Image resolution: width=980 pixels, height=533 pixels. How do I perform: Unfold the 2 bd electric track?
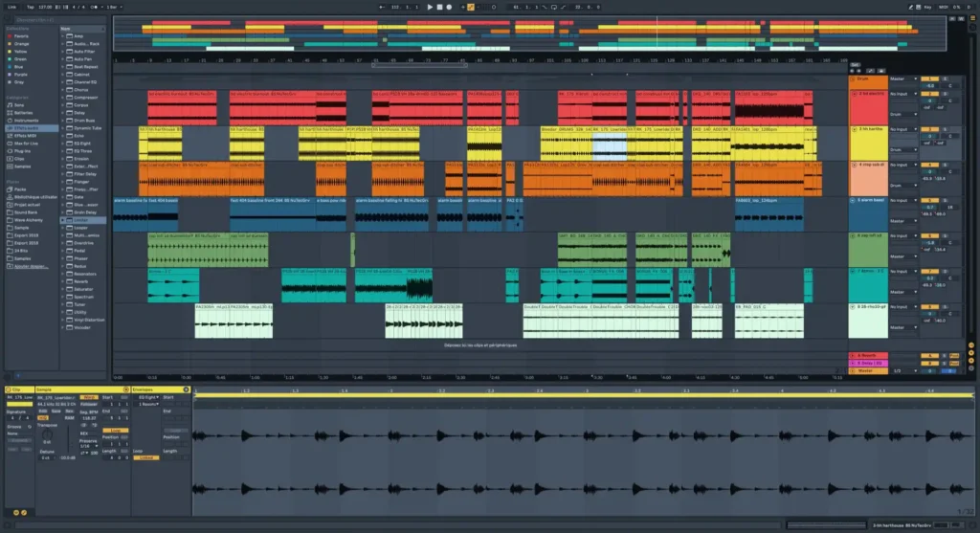tap(854, 94)
